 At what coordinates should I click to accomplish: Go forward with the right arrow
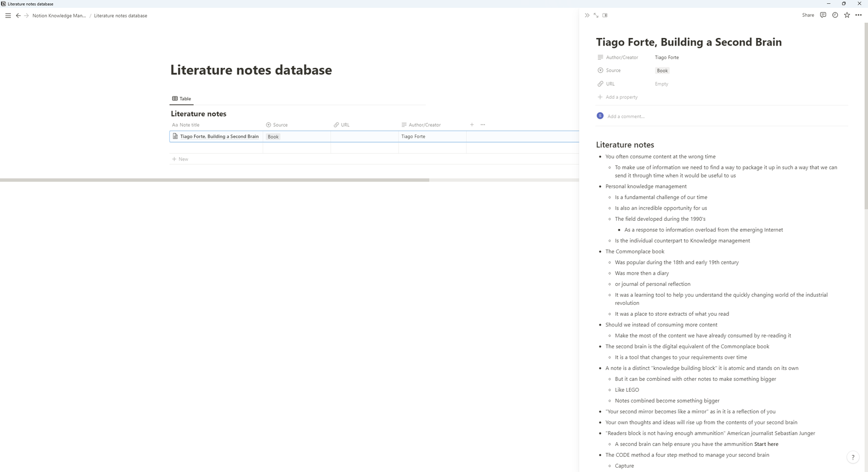pyautogui.click(x=26, y=16)
